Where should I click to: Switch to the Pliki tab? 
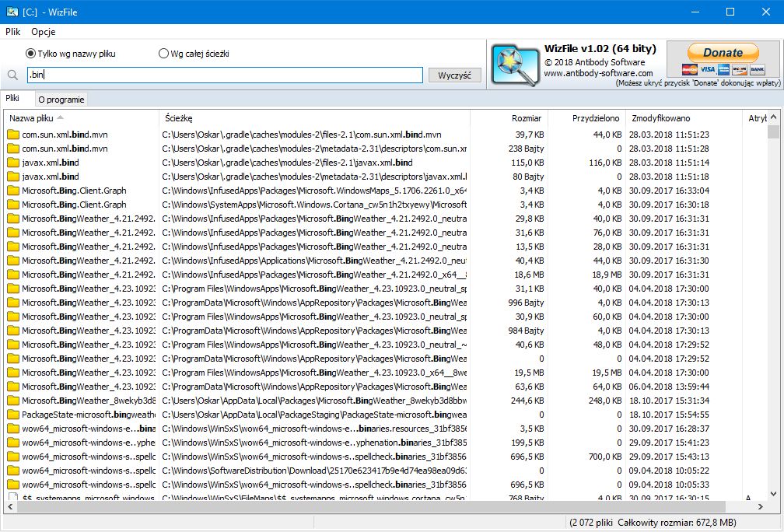click(x=12, y=98)
